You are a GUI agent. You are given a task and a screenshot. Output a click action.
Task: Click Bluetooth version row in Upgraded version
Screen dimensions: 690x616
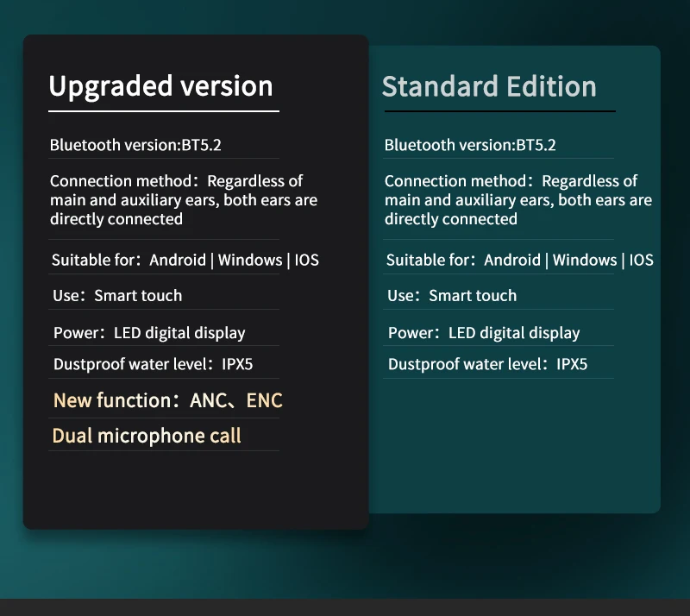pyautogui.click(x=135, y=145)
